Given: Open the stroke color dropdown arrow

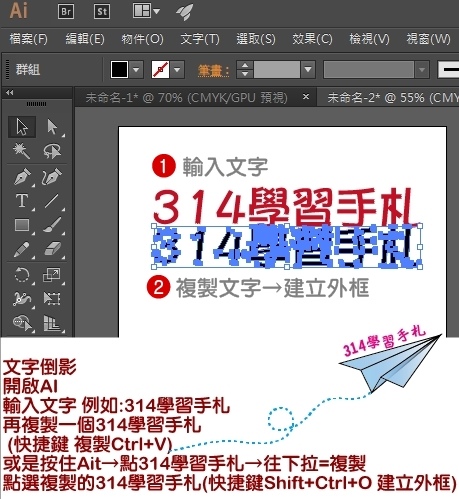Looking at the screenshot, I should click(x=177, y=70).
